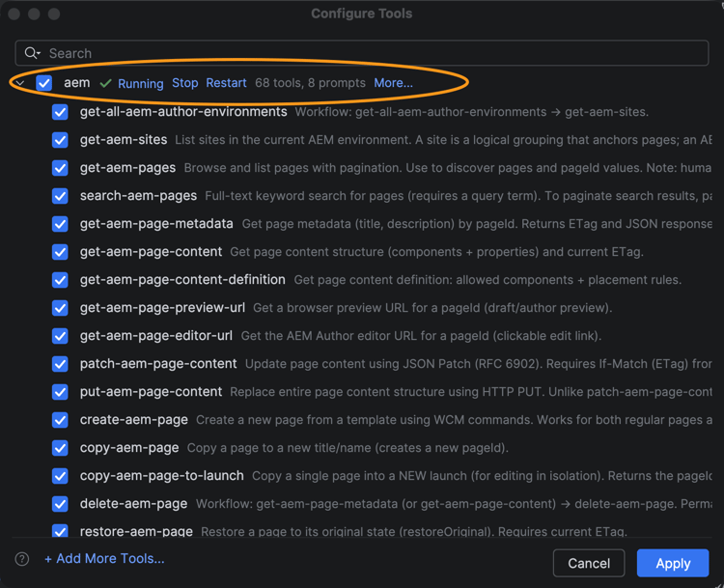The image size is (724, 588).
Task: Click the green Running checkmark icon
Action: coord(106,84)
